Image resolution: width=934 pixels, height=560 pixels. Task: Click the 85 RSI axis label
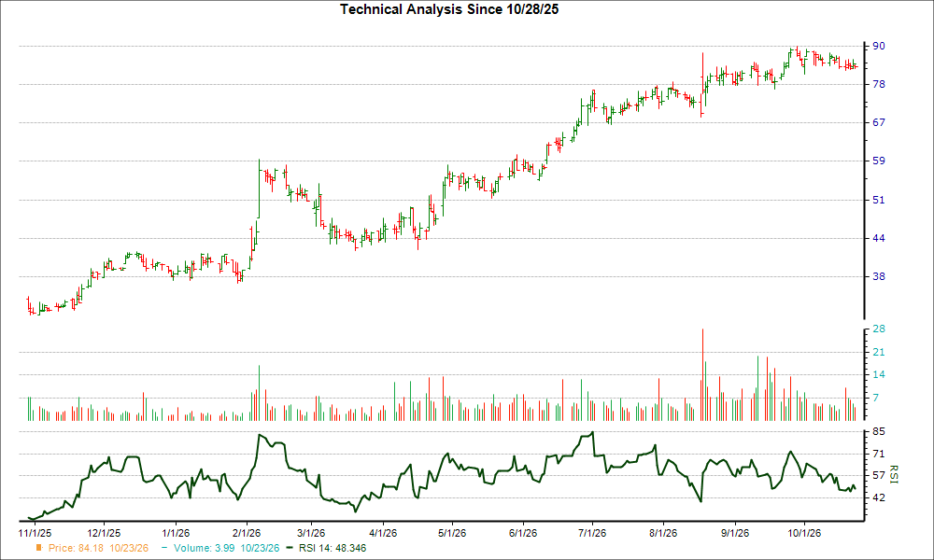point(879,431)
